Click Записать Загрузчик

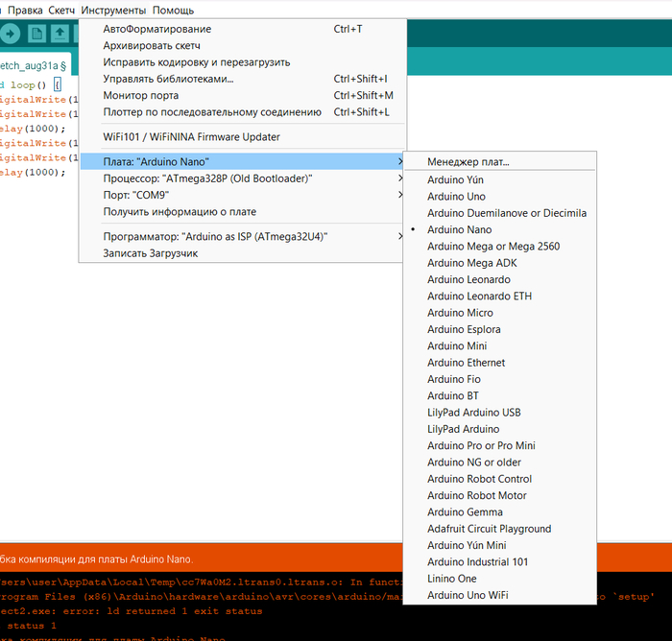click(243, 253)
